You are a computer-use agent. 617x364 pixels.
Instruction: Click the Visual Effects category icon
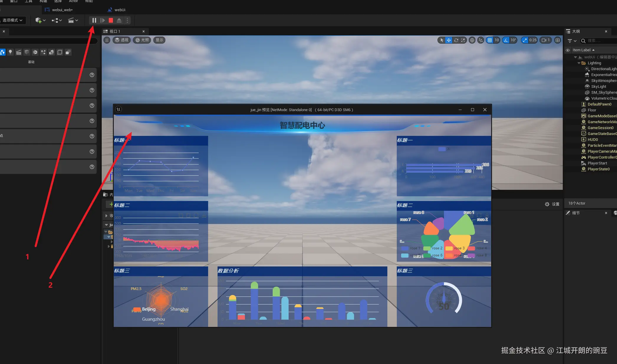[43, 52]
